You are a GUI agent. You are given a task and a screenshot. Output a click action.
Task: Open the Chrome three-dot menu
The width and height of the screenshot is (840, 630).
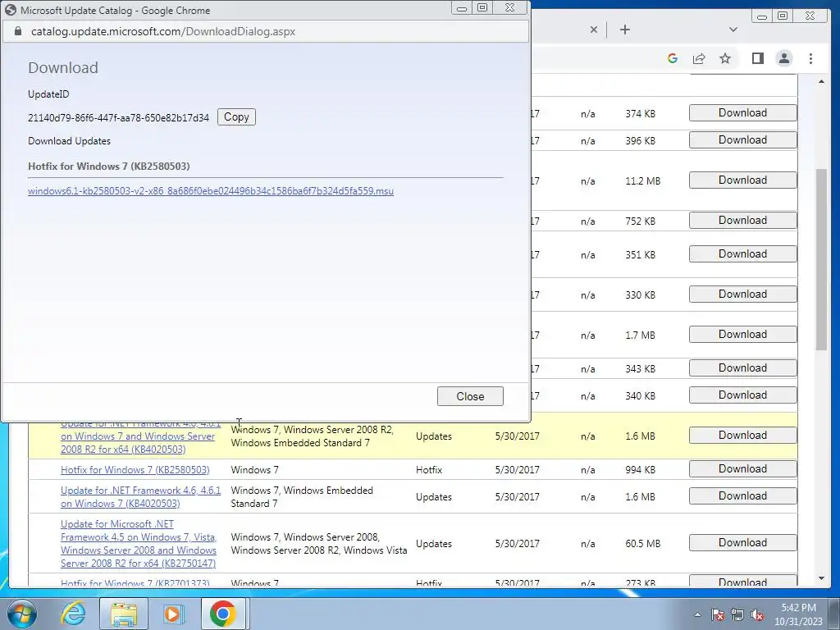pyautogui.click(x=810, y=58)
